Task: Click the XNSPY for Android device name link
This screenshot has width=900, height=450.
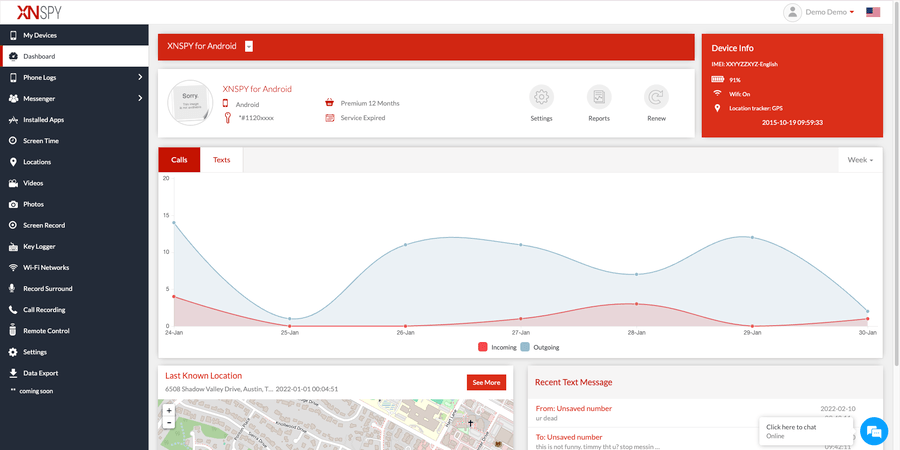Action: point(257,89)
